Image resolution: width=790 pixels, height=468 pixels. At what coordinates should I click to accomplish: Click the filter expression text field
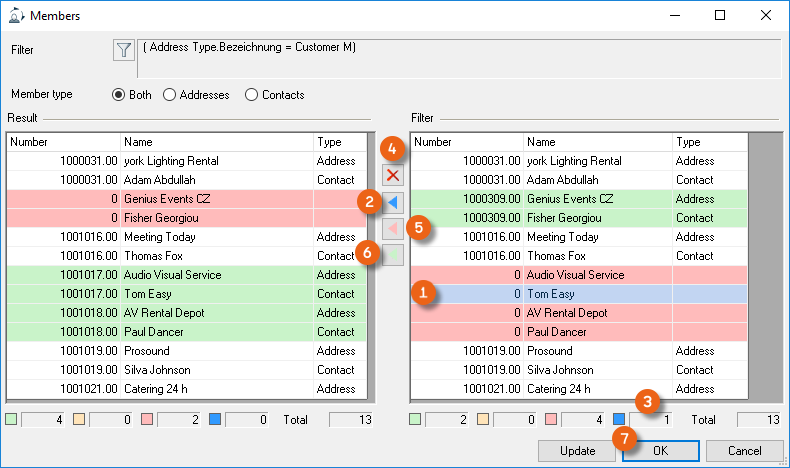click(458, 58)
